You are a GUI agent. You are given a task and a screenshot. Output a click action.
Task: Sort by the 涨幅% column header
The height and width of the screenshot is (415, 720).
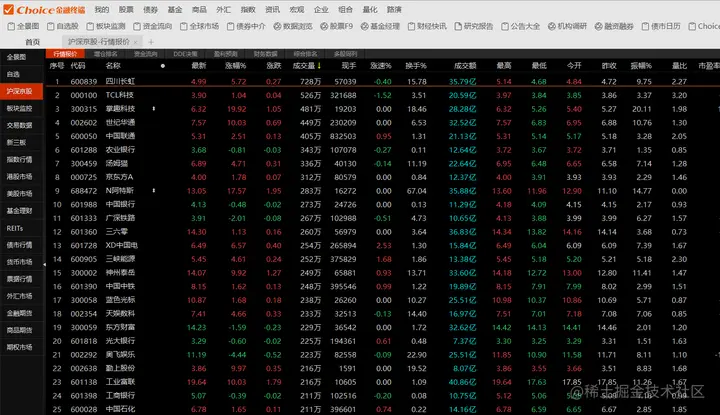pyautogui.click(x=236, y=66)
